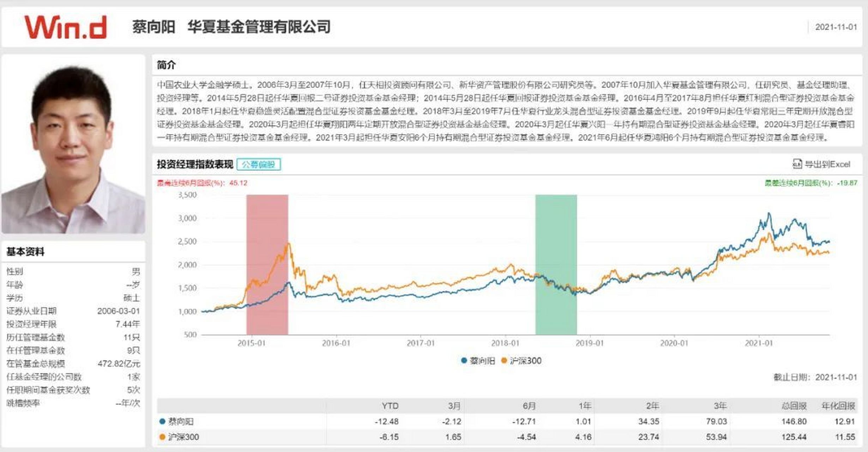Click the 2021-01 x-axis label

pyautogui.click(x=759, y=343)
